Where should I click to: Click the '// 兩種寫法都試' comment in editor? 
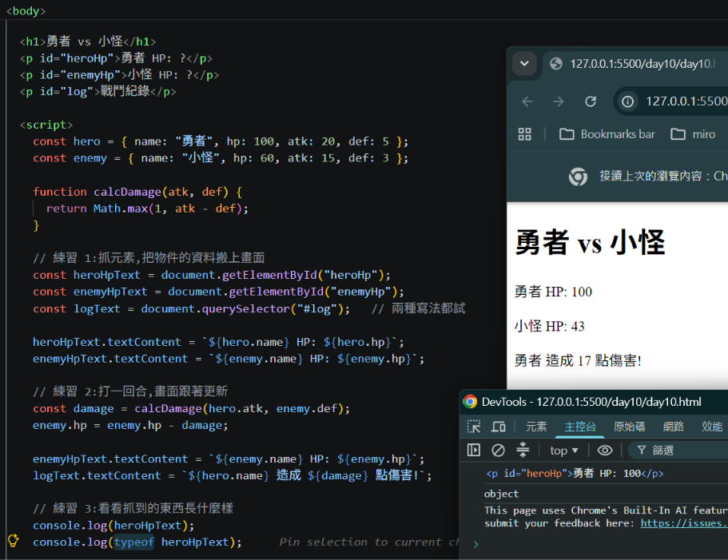coord(418,308)
